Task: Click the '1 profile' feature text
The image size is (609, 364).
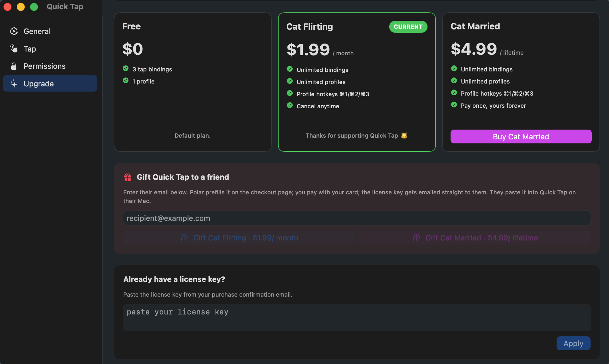Action: (x=143, y=81)
